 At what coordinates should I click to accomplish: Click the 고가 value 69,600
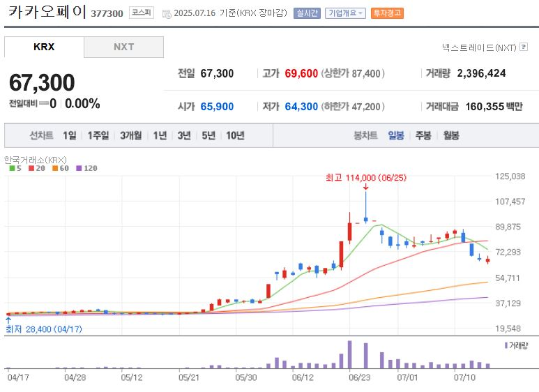tap(301, 73)
